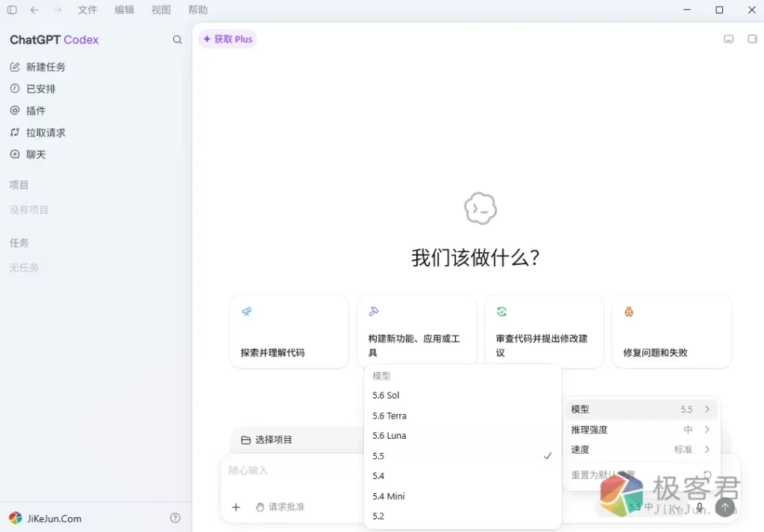This screenshot has width=764, height=532.
Task: Toggle the sidebar panel icon
Action: pyautogui.click(x=12, y=10)
